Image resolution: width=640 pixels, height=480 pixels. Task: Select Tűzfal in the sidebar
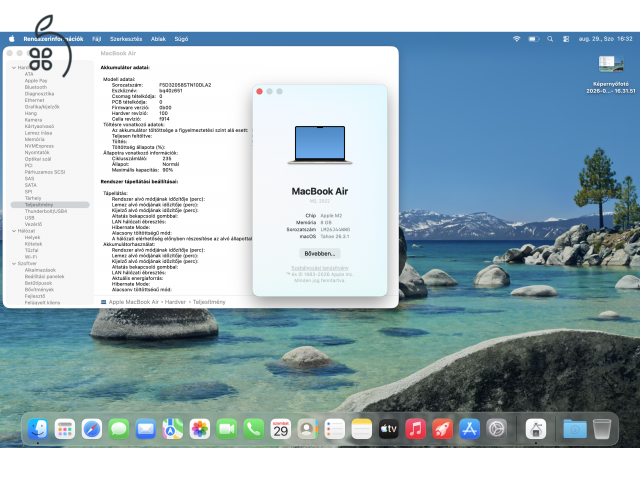31,251
